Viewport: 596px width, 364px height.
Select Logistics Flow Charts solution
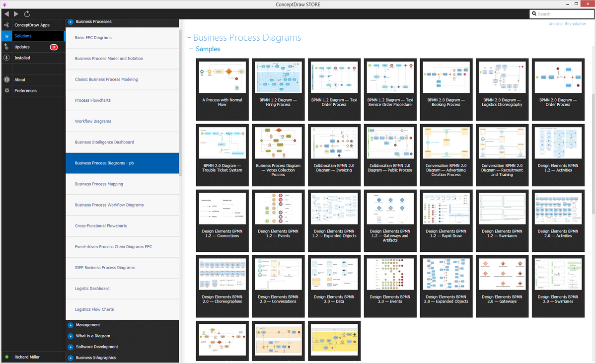pyautogui.click(x=122, y=309)
